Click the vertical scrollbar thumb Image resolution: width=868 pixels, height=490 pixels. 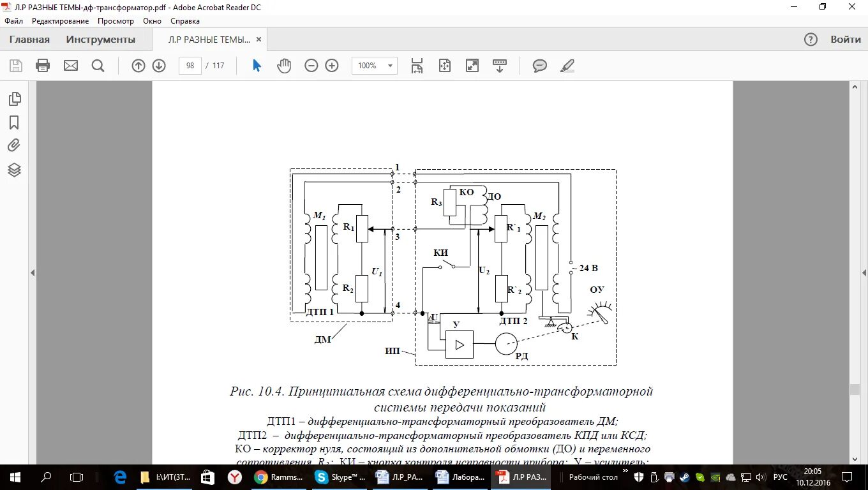point(855,390)
